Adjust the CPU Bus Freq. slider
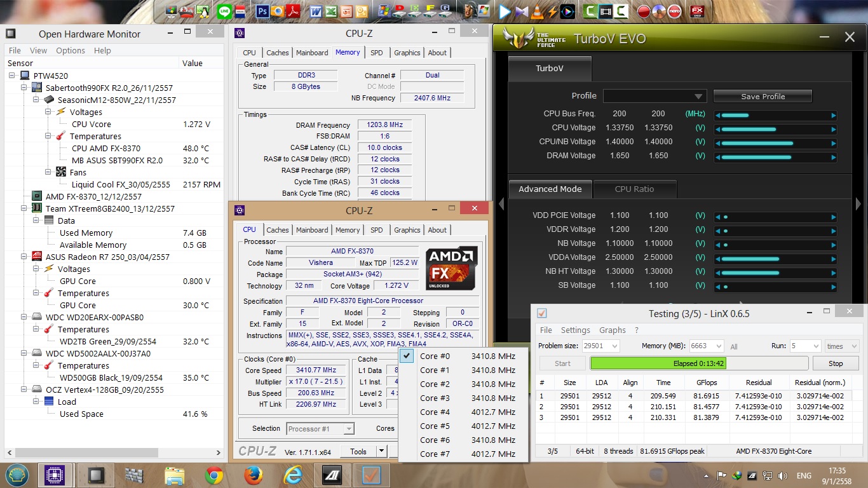868x488 pixels. pos(776,115)
